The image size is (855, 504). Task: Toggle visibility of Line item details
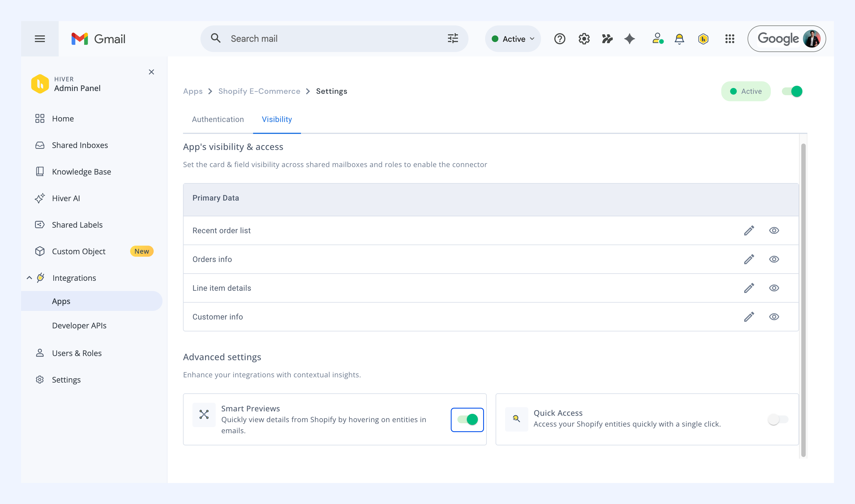point(774,288)
